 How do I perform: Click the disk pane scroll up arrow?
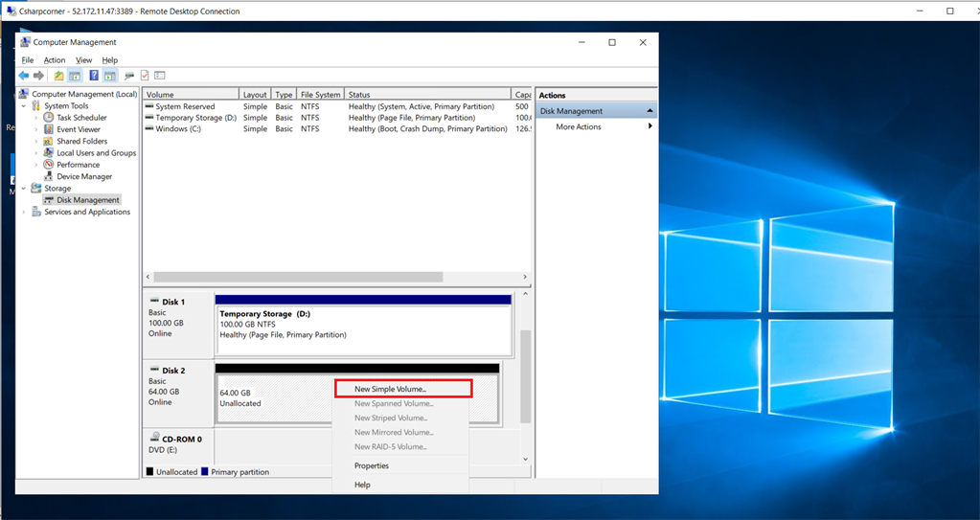coord(525,293)
